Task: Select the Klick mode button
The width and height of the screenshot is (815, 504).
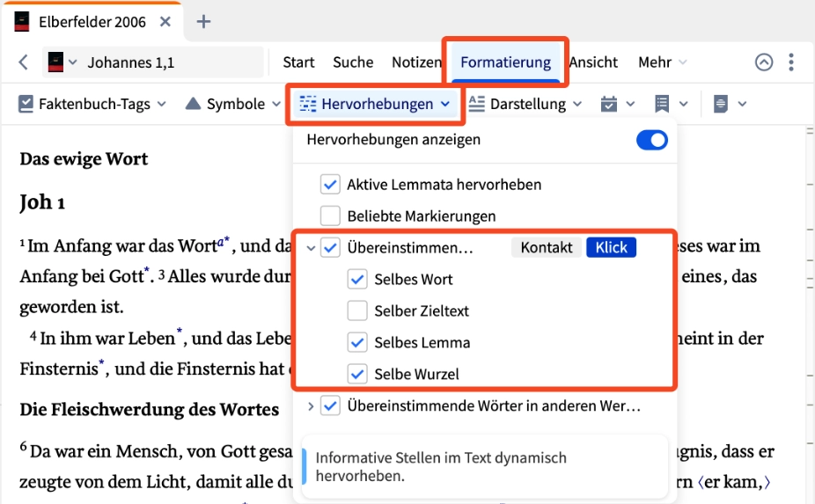Action: (x=611, y=247)
